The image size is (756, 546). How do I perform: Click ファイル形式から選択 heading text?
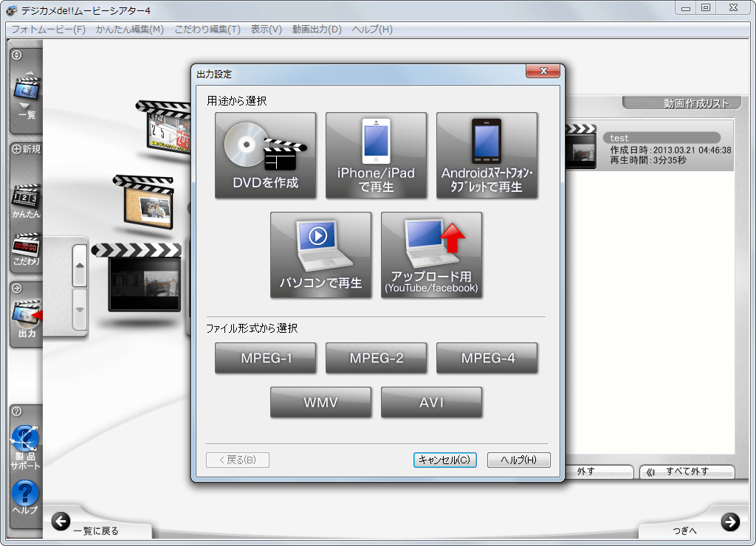point(252,328)
